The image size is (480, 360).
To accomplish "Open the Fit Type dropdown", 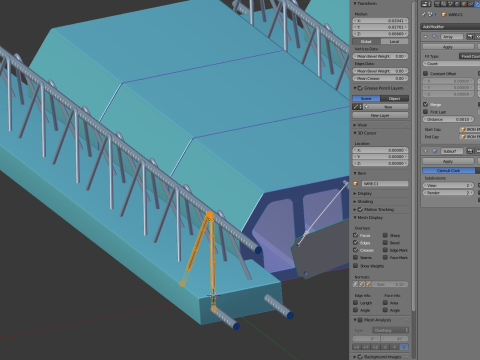I will 470,56.
